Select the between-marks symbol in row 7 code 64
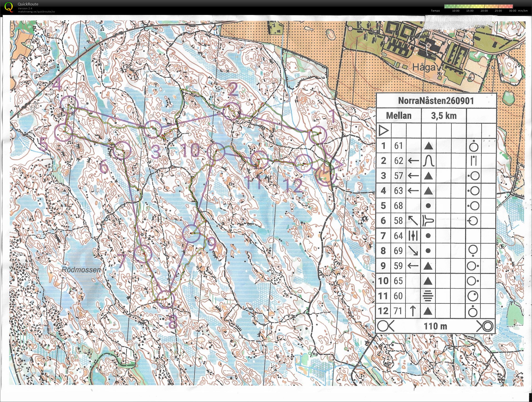532x402 pixels. pos(413,236)
